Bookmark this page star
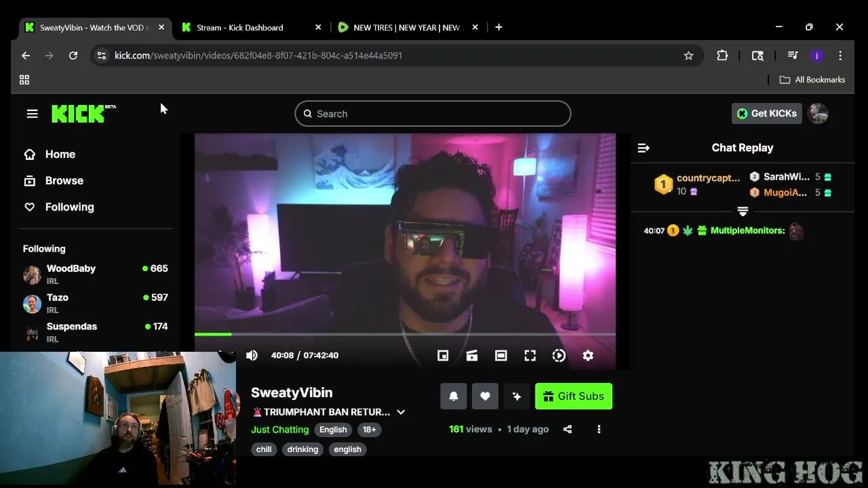This screenshot has width=868, height=488. click(x=688, y=56)
